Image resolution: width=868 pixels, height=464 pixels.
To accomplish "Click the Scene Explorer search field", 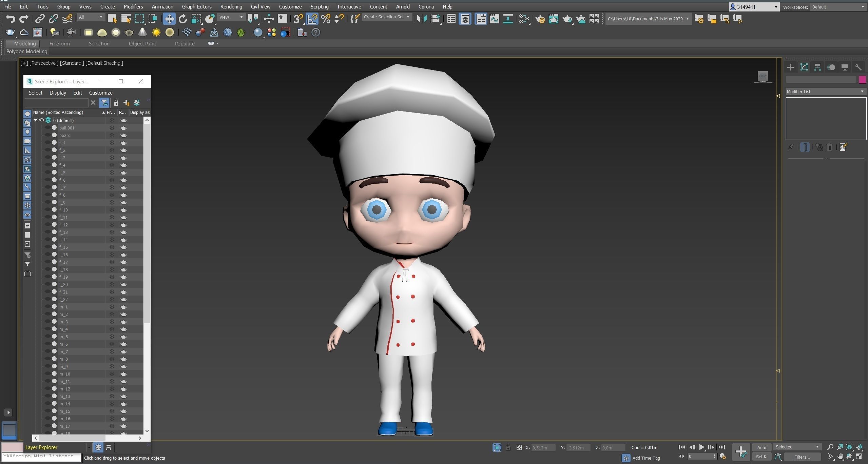I will tap(56, 103).
